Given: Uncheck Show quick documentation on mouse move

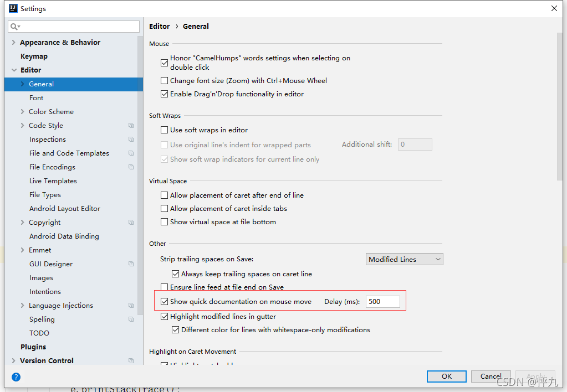Looking at the screenshot, I should 164,301.
